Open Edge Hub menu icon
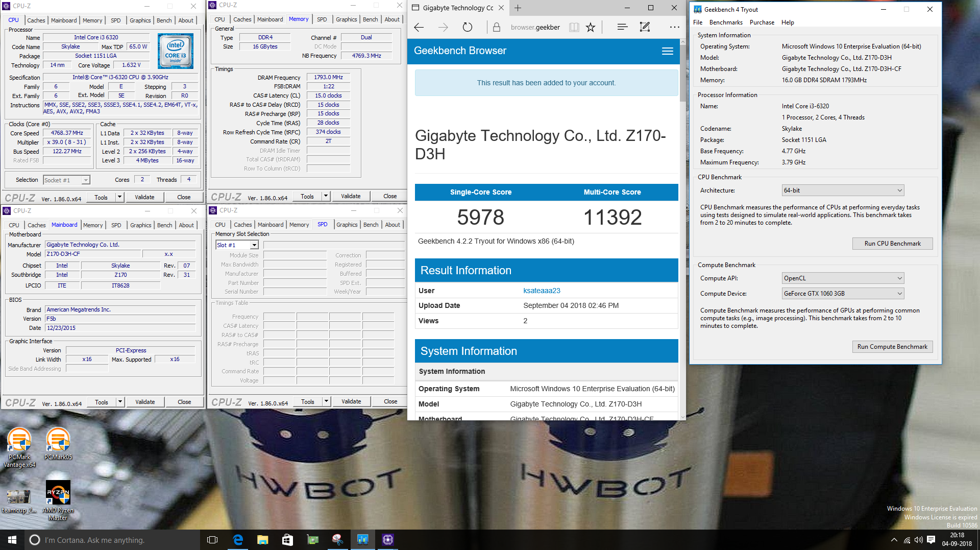Screen dimensions: 980x550 (x=622, y=28)
